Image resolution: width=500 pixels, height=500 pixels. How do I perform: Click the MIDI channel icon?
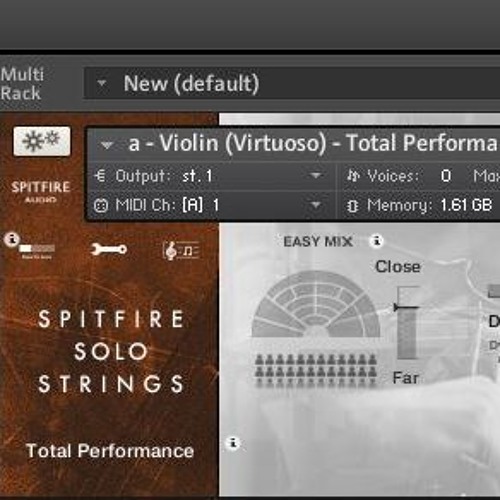tap(101, 205)
